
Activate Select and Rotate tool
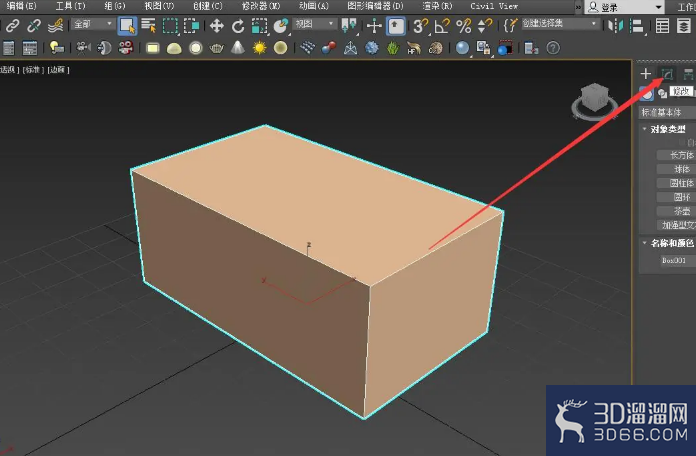[x=238, y=26]
